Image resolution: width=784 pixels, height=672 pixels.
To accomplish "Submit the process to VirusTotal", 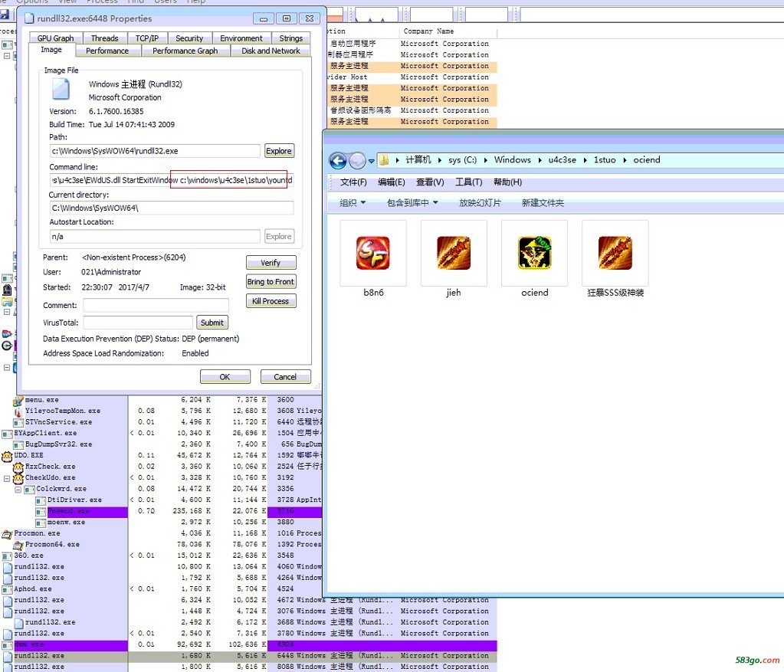I will [212, 323].
